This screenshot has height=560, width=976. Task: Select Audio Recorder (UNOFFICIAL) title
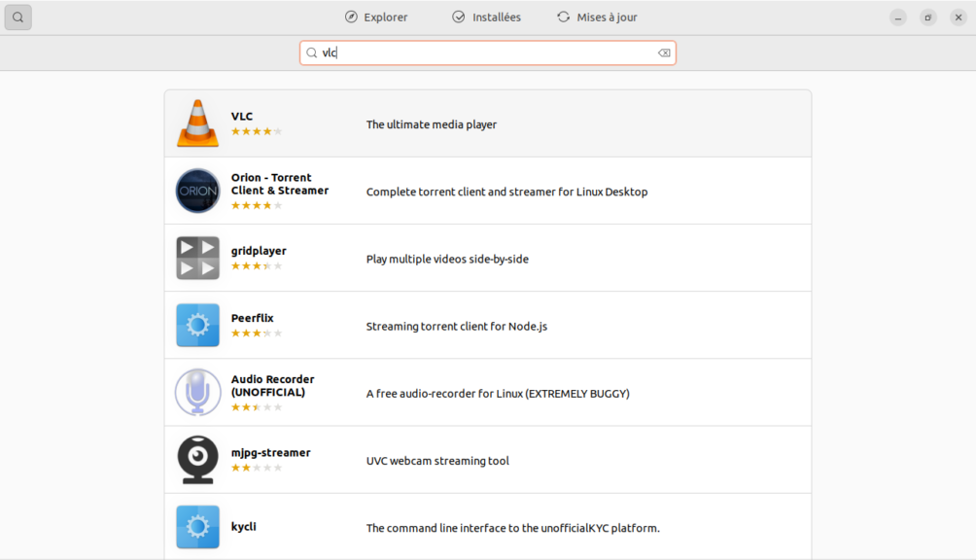coord(272,386)
